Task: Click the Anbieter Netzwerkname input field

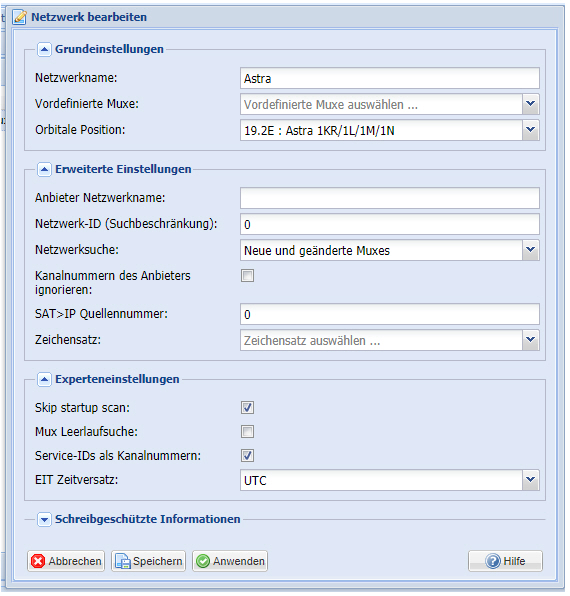Action: coord(390,198)
